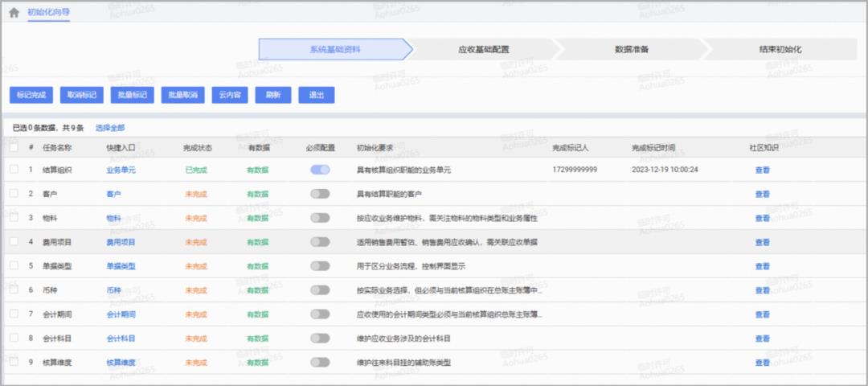Check the 结算组织 row checkbox
The image size is (868, 386).
(x=14, y=170)
